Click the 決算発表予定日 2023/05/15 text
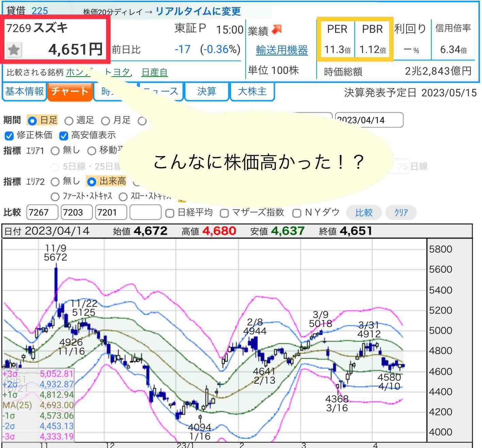This screenshot has height=448, width=482. (x=411, y=93)
